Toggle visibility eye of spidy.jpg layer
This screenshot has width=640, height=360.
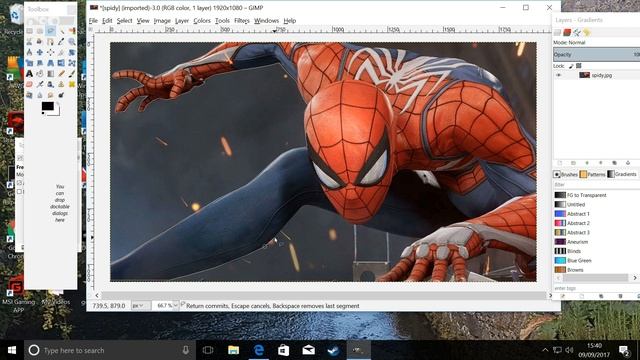pyautogui.click(x=559, y=75)
